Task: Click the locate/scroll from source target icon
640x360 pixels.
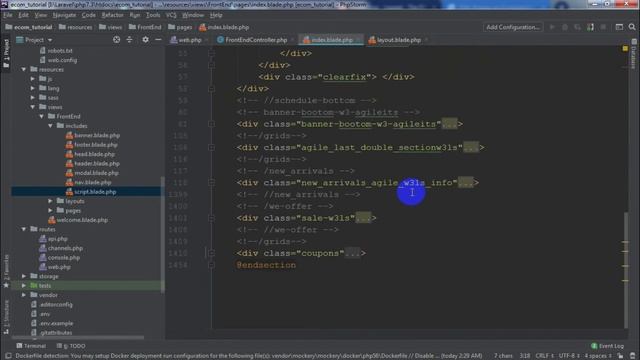Action: (x=116, y=40)
